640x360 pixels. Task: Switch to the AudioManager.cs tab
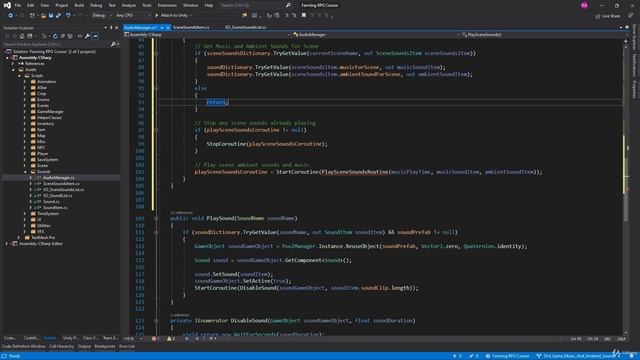pyautogui.click(x=140, y=27)
